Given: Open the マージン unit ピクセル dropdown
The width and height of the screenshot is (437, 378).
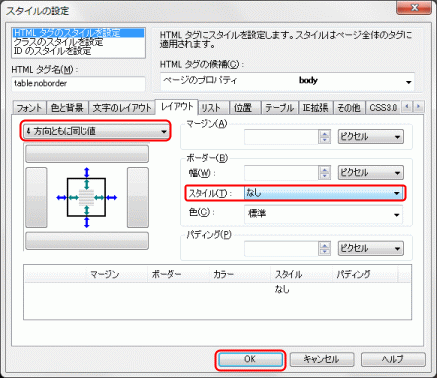Looking at the screenshot, I should coord(371,137).
